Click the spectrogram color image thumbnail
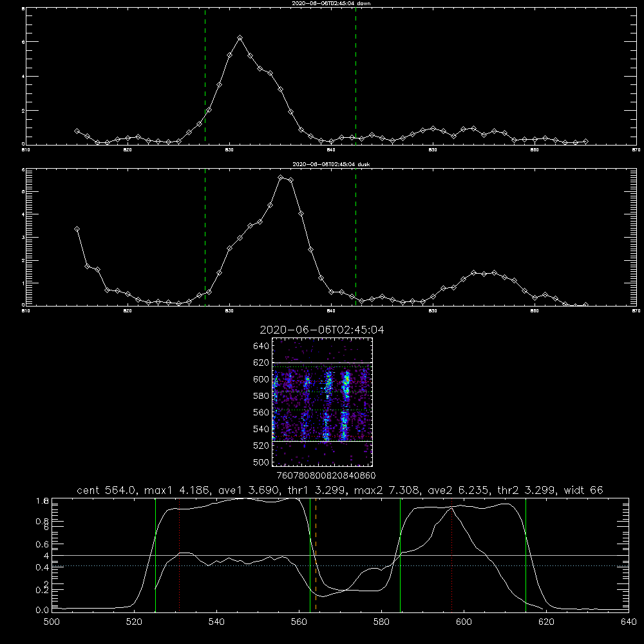Screen dimensions: 644x644 pos(323,402)
